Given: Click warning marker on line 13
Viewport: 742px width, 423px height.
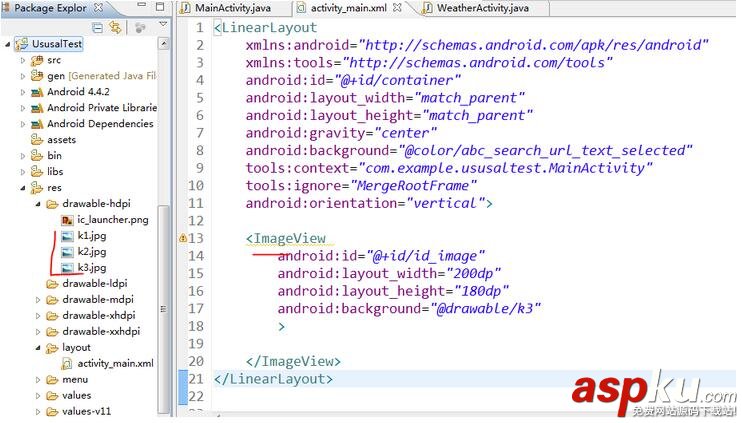Looking at the screenshot, I should pyautogui.click(x=183, y=238).
